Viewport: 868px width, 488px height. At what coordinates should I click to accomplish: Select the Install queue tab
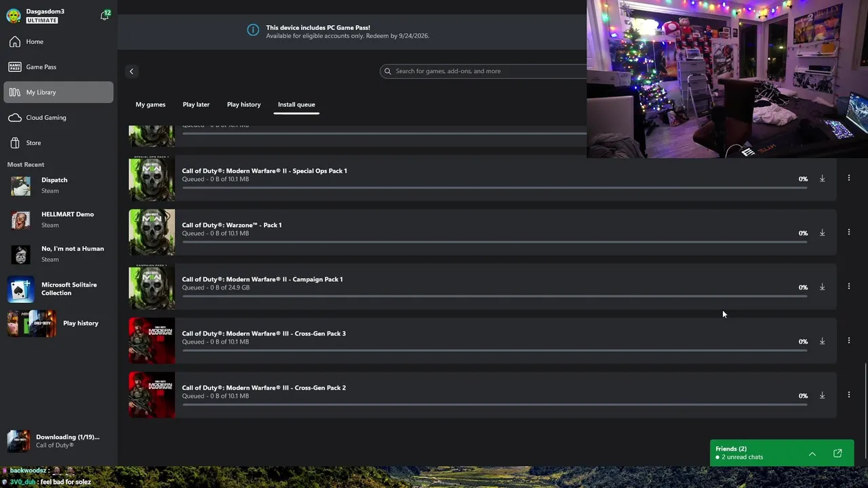pyautogui.click(x=296, y=104)
